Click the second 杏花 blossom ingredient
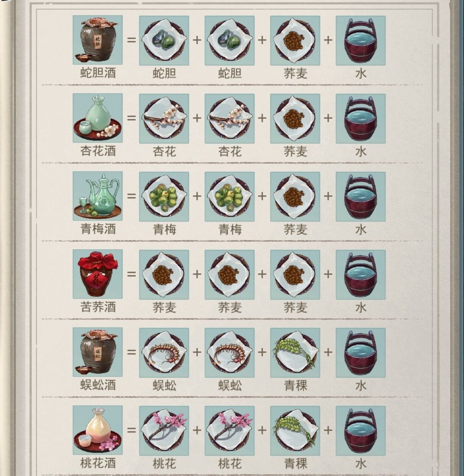 (x=229, y=119)
